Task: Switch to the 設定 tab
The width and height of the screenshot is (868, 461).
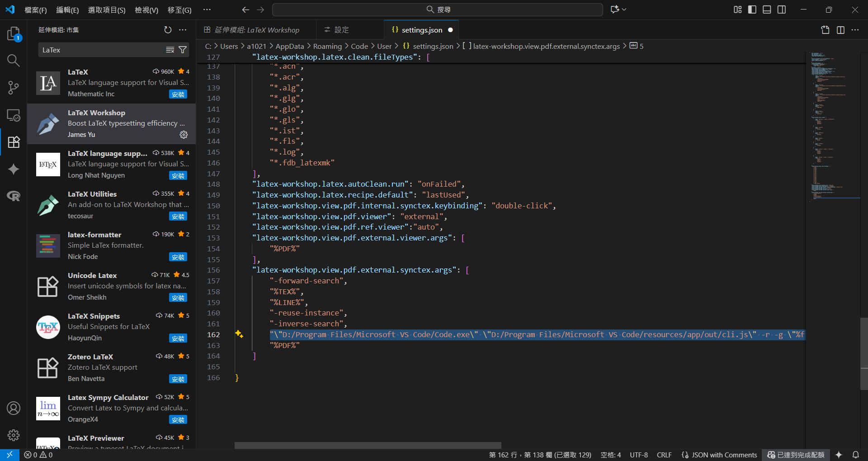Action: point(349,30)
